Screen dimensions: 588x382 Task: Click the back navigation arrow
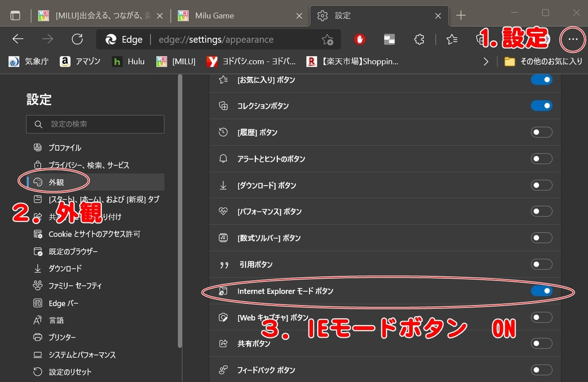[x=18, y=39]
